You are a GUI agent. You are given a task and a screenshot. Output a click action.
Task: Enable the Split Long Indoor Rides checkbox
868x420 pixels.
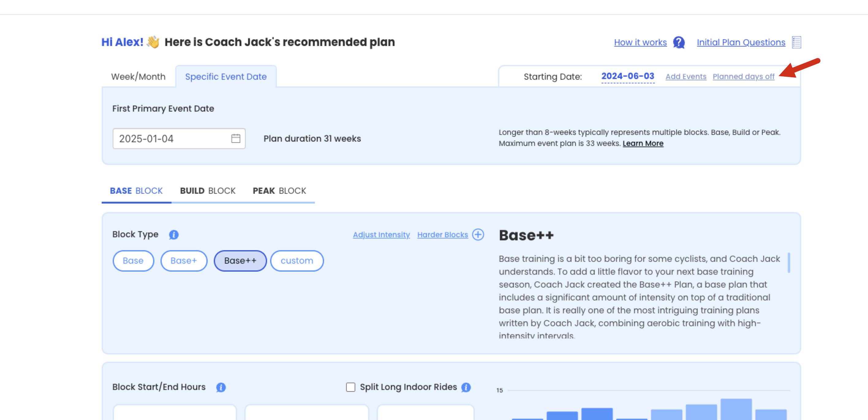[x=350, y=387]
